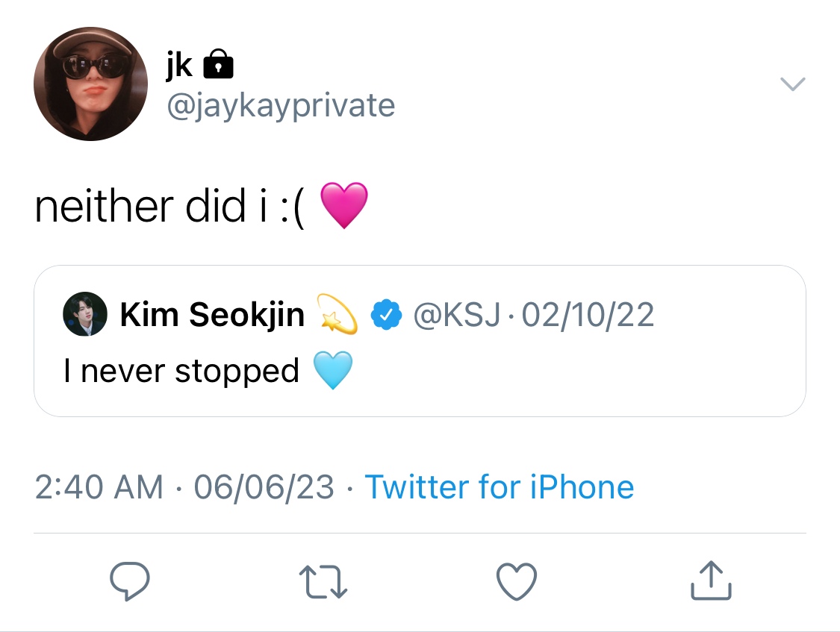Click the verified badge beside Kim Seokjin
This screenshot has height=632, width=840.
(x=386, y=315)
